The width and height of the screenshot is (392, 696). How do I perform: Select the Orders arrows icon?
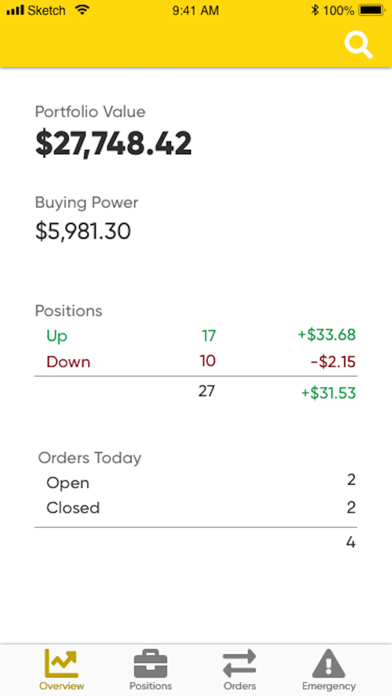tap(239, 664)
